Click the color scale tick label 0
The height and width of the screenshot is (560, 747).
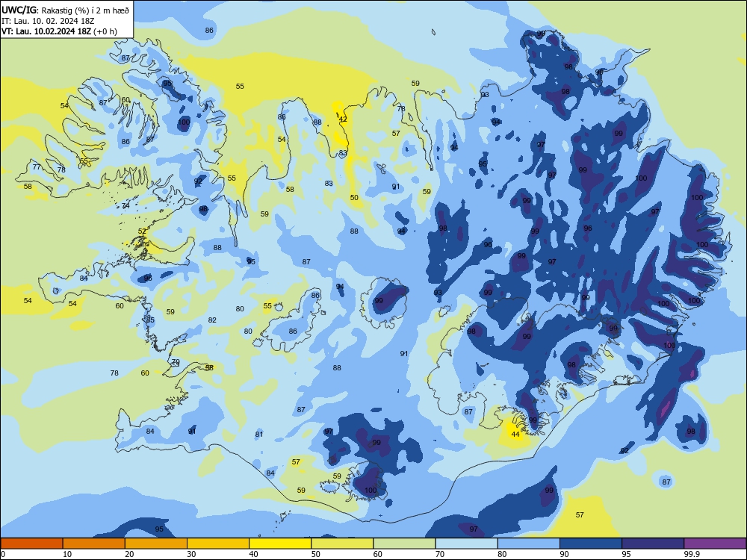(3, 554)
